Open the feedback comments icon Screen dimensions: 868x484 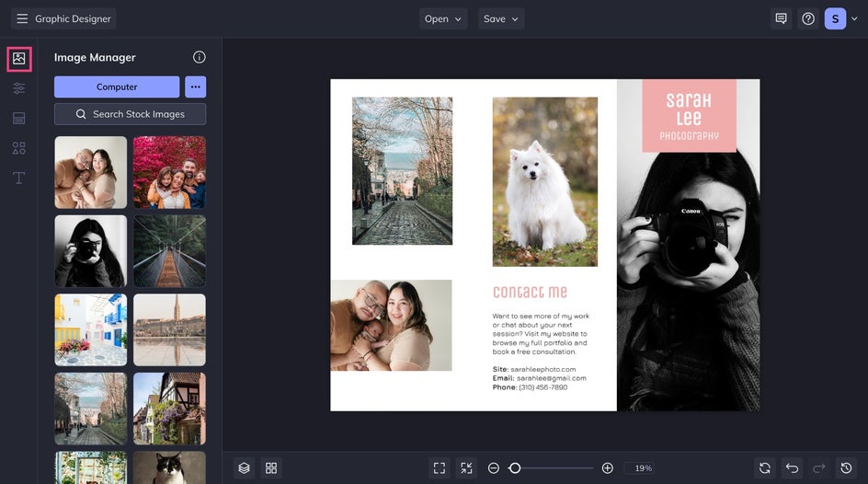coord(781,18)
